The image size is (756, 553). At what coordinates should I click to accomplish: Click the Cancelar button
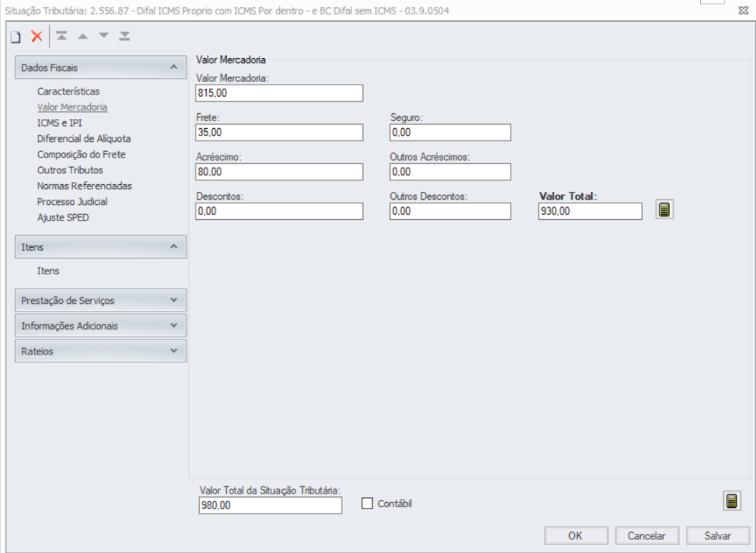(646, 536)
